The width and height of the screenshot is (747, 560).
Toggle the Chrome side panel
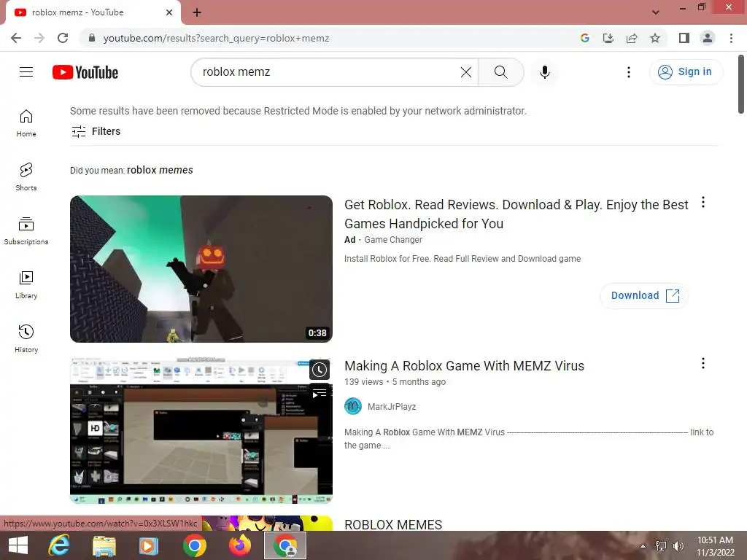coord(684,38)
